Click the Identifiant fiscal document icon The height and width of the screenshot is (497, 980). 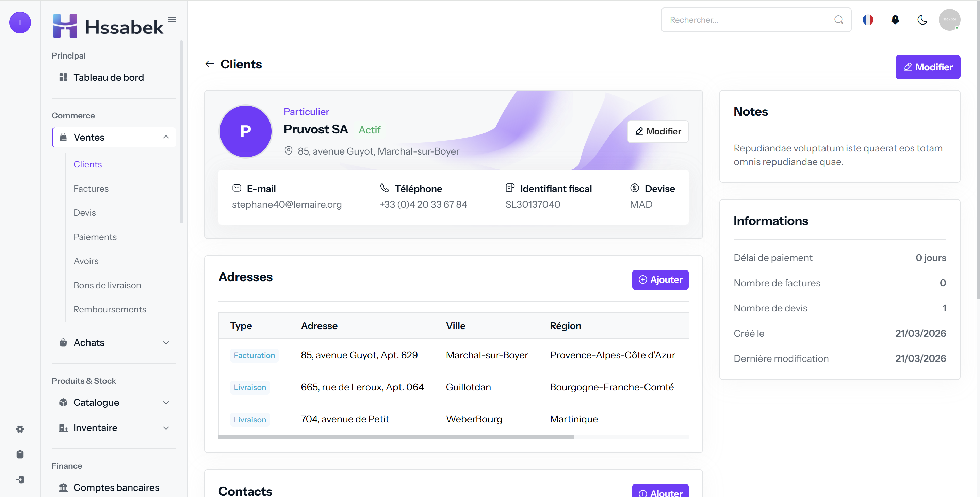point(510,188)
